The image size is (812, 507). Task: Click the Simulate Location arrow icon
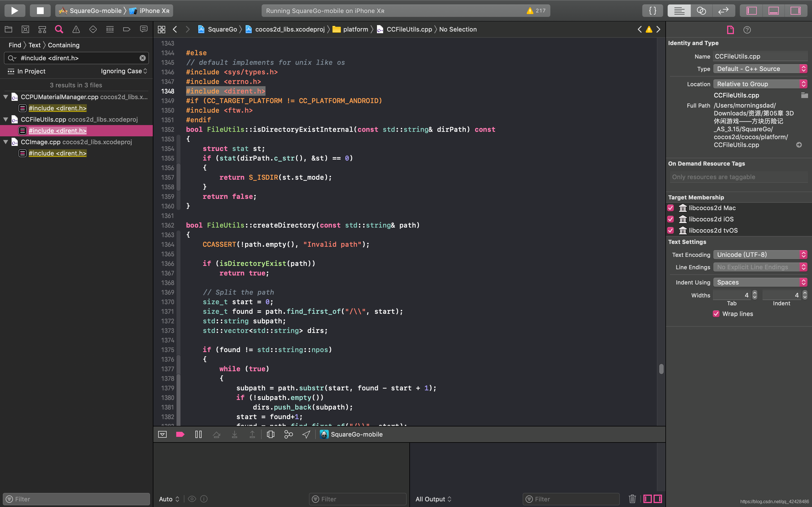306,434
